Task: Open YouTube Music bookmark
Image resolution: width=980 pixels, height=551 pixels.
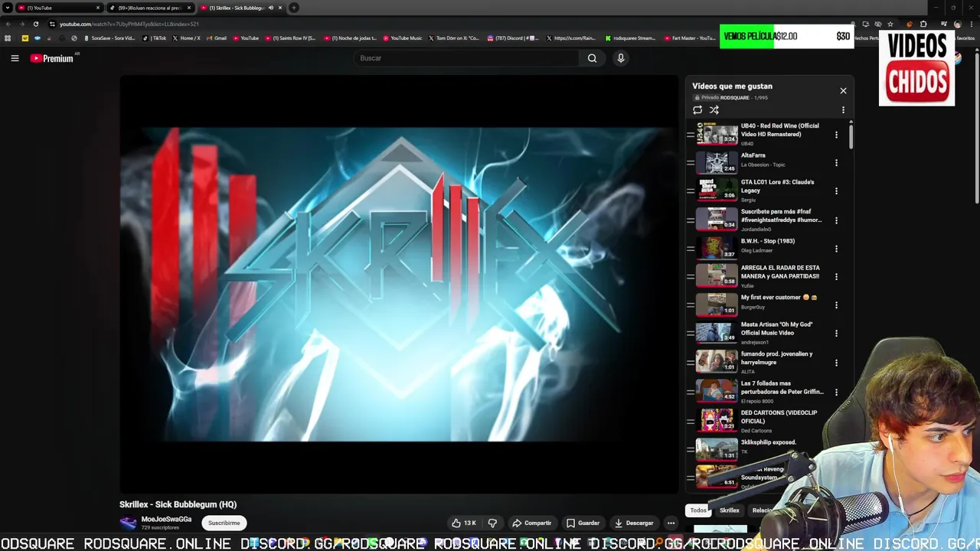Action: 402,37
